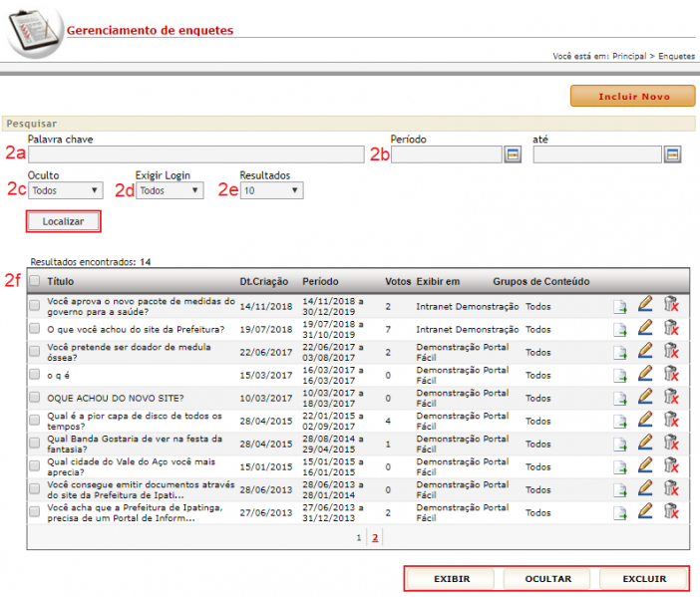Delete the 'o q é' poll
700x597 pixels.
click(x=671, y=373)
